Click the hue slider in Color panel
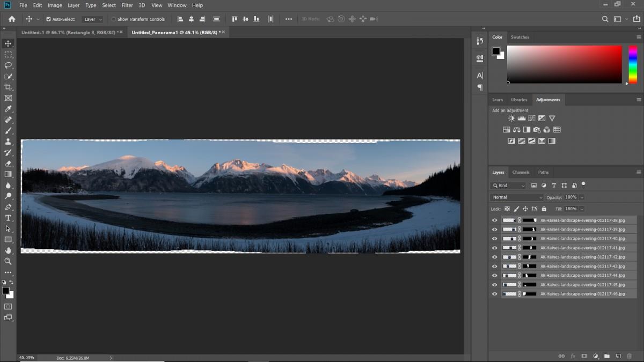This screenshot has height=362, width=644. [x=633, y=64]
